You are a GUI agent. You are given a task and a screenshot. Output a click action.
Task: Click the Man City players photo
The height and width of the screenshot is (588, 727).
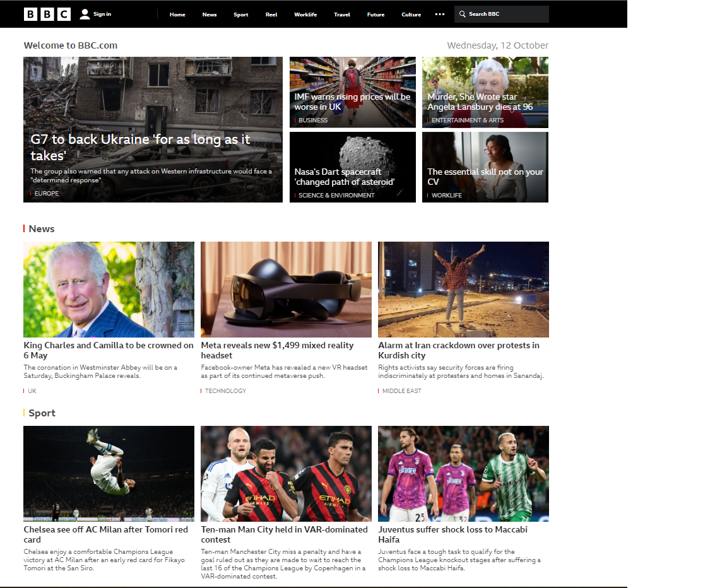coord(286,474)
